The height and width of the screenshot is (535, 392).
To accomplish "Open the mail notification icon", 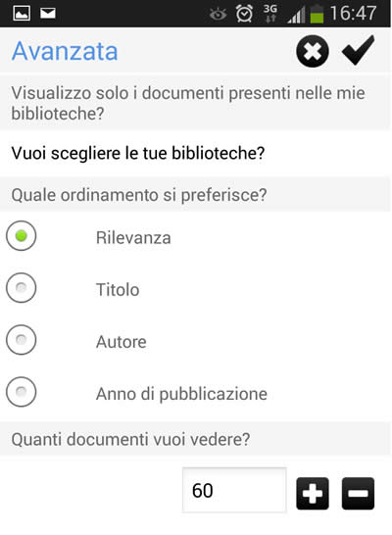I will pyautogui.click(x=48, y=14).
